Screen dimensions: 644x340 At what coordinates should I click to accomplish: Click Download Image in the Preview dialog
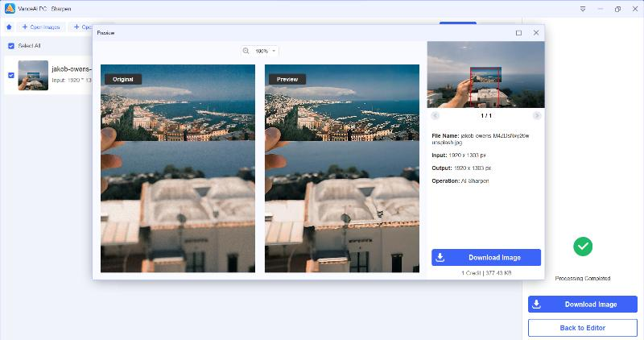[486, 258]
